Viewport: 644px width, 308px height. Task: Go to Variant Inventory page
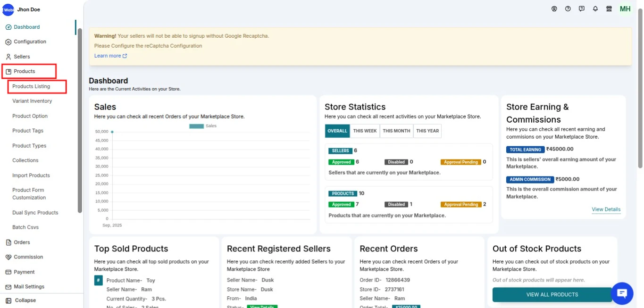click(x=32, y=101)
